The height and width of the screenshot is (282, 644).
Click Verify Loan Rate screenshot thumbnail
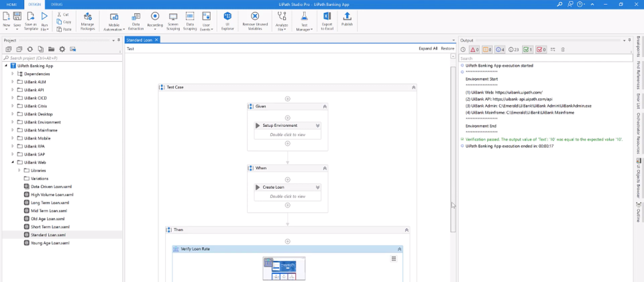pyautogui.click(x=284, y=269)
